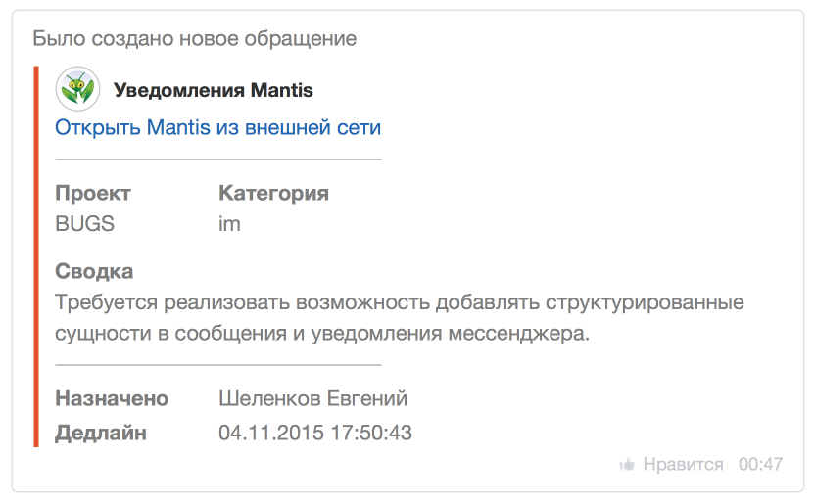Click the "Категория" field label
The height and width of the screenshot is (504, 815).
(x=273, y=193)
